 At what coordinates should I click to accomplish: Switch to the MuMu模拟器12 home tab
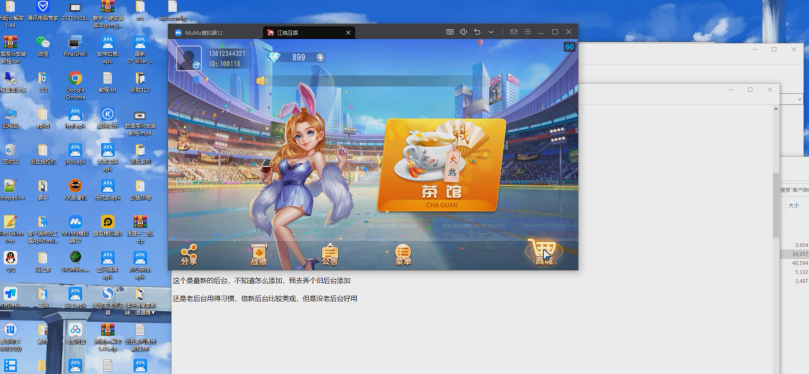[199, 32]
